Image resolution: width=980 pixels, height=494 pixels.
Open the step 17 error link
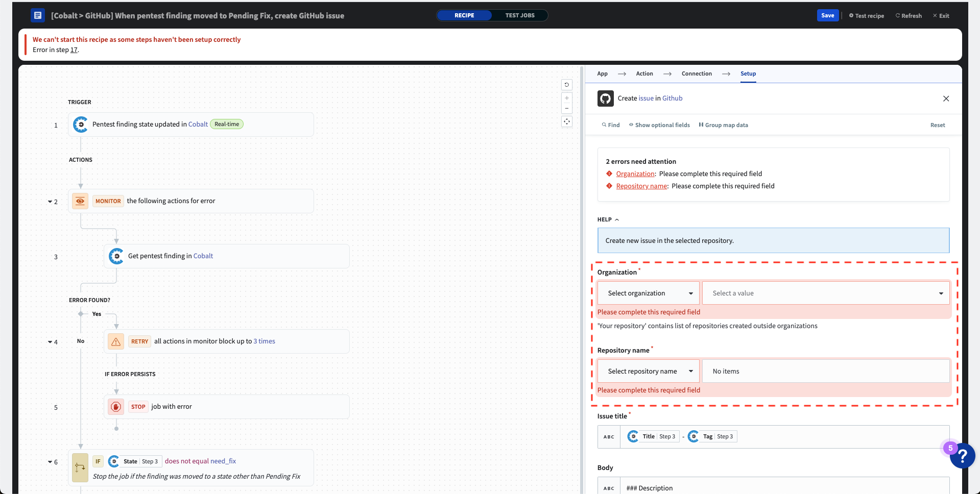coord(74,50)
